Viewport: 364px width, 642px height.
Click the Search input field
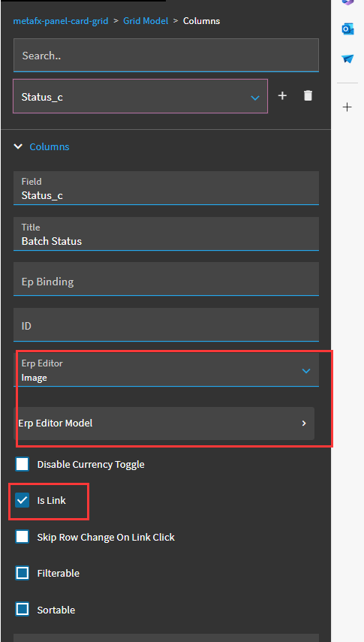coord(166,56)
